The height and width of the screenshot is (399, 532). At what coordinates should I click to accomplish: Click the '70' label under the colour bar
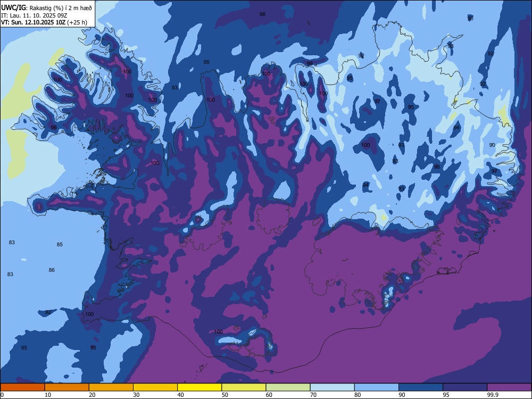[313, 395]
